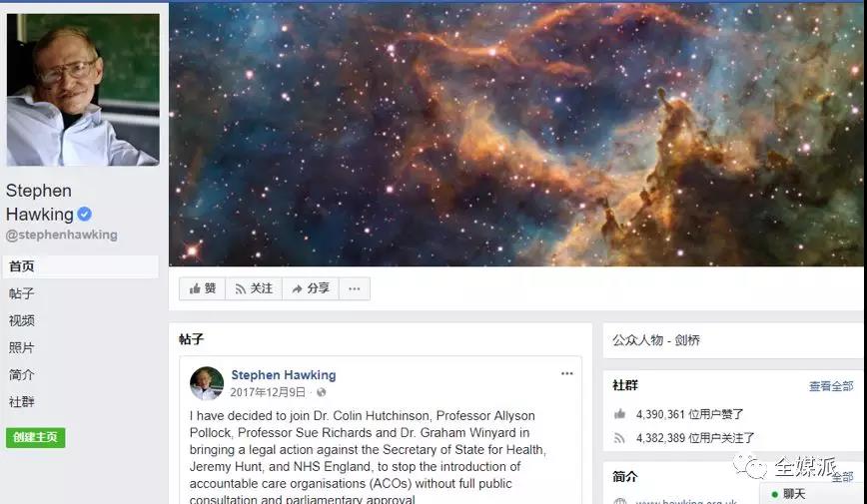Click the 赞 like thumbs-up button
The image size is (867, 504).
pyautogui.click(x=203, y=288)
